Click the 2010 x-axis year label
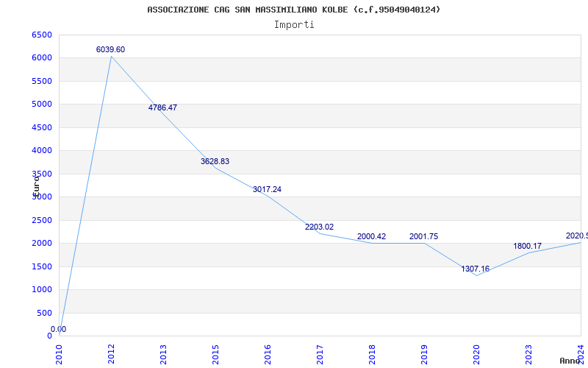 pos(59,355)
